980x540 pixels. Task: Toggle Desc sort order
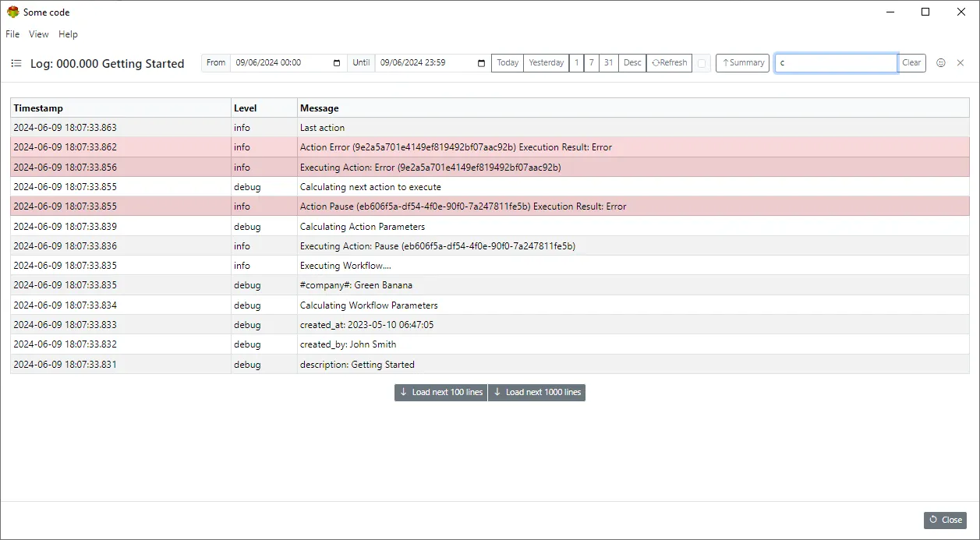coord(632,62)
